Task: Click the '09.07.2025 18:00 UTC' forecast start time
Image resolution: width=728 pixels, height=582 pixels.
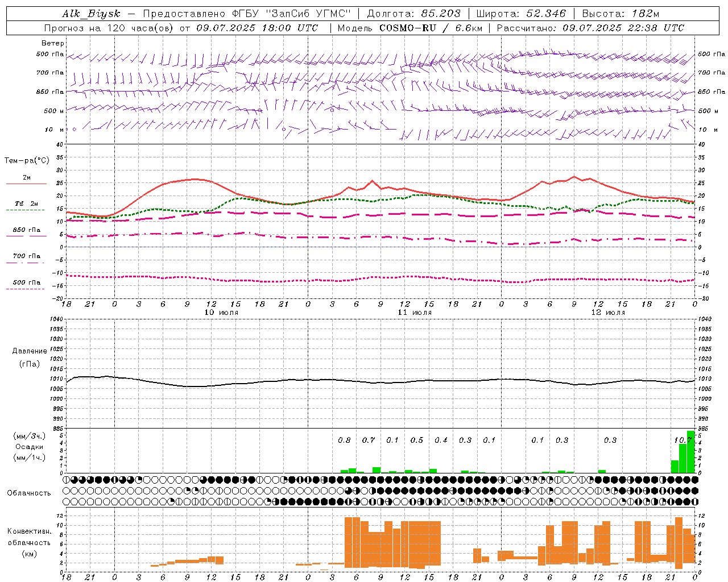Action: click(x=257, y=28)
